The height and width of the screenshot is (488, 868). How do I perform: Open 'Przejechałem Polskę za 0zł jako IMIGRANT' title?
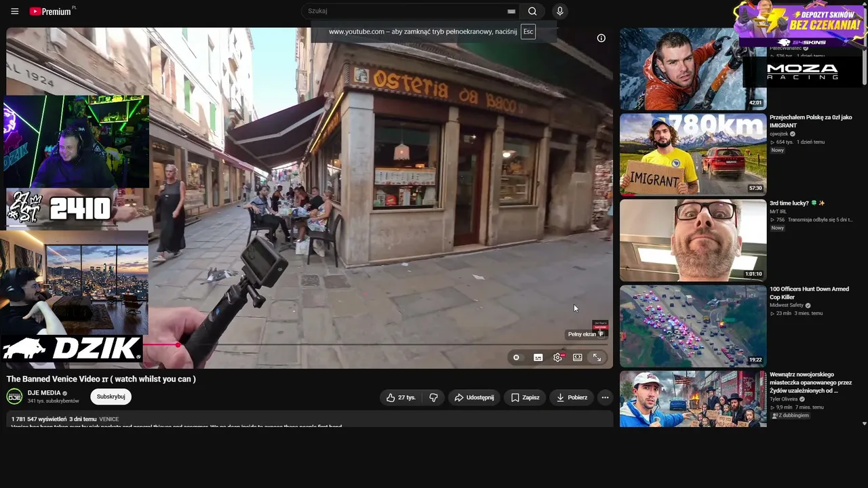pos(811,121)
